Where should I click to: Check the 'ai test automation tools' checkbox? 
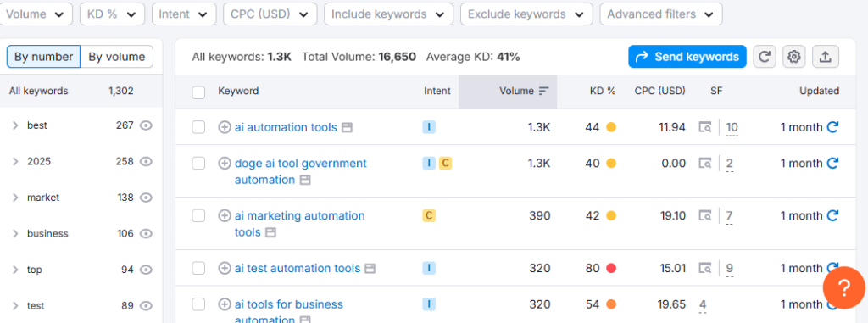click(x=198, y=269)
